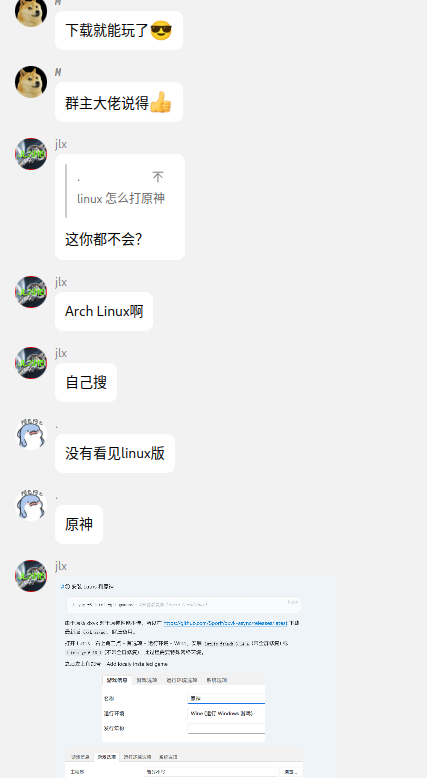Viewport: 427px width, 778px height.
Task: Click username jlx above "Arch Linux啊"
Action: click(x=61, y=282)
